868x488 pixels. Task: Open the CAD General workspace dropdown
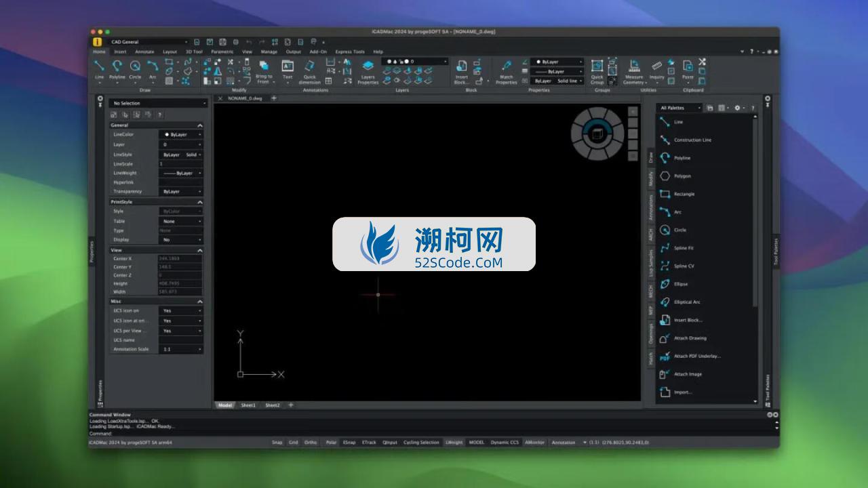pos(148,42)
